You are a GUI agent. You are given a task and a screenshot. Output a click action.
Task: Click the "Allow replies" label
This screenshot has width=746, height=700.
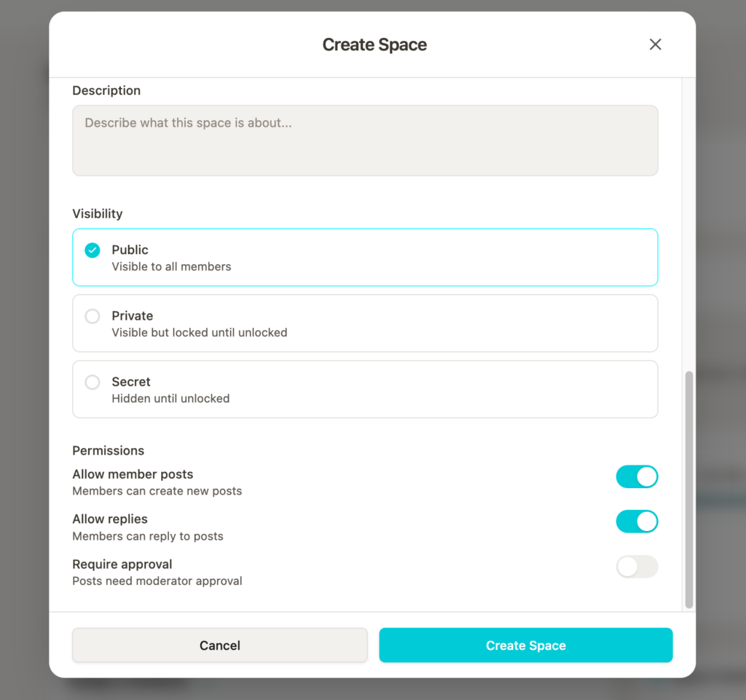(110, 519)
